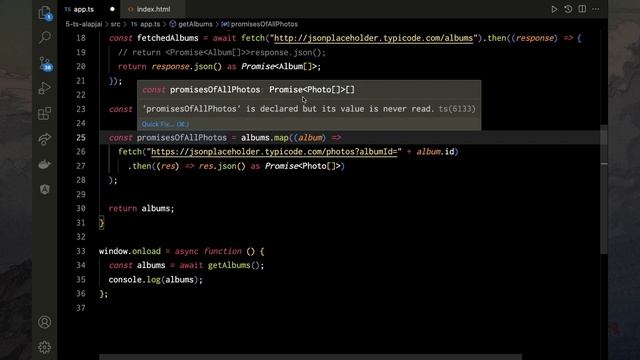Click 'console.log(albums);' on line 35
Screen dimensions: 640x360
156,280
